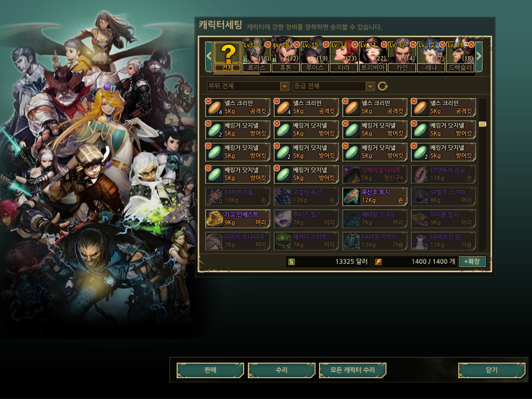Screen dimensions: 532x399
Task: Select the FA레옹 가르드 chest armor item
Action: [x=375, y=241]
